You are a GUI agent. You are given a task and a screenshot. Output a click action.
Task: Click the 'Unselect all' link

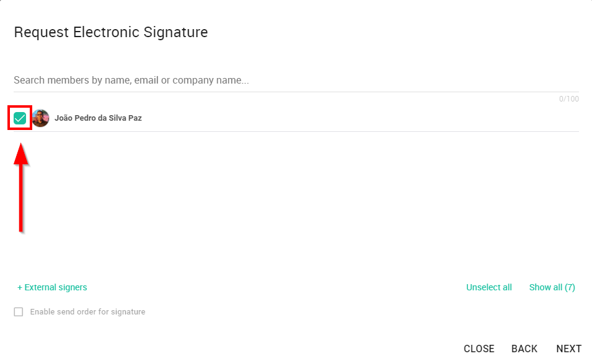489,287
